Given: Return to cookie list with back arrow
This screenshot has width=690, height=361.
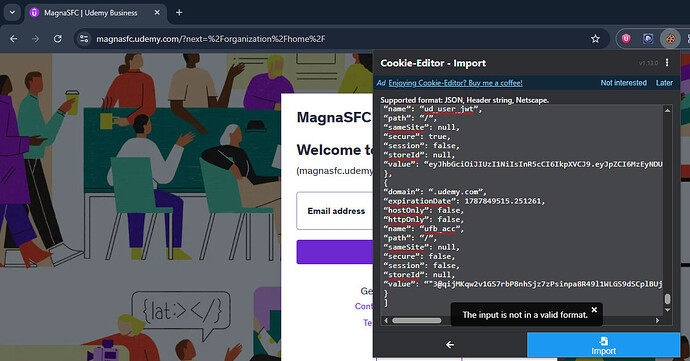Looking at the screenshot, I should [x=450, y=345].
